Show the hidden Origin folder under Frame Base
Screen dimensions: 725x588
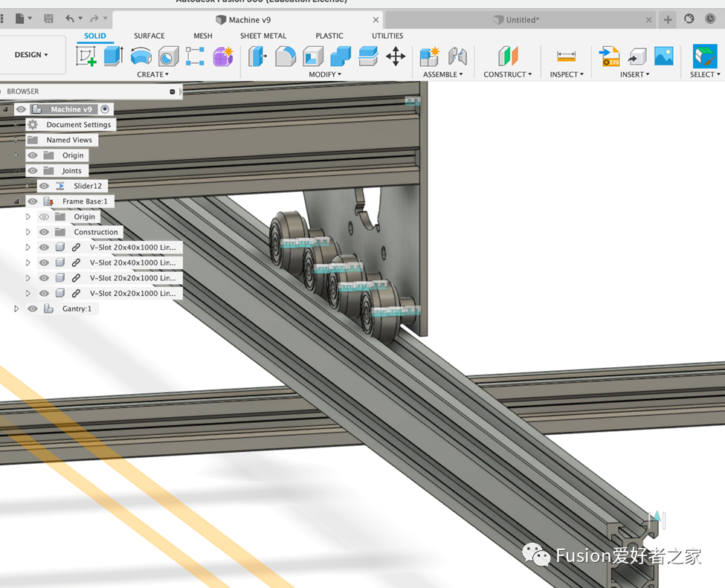pyautogui.click(x=44, y=217)
